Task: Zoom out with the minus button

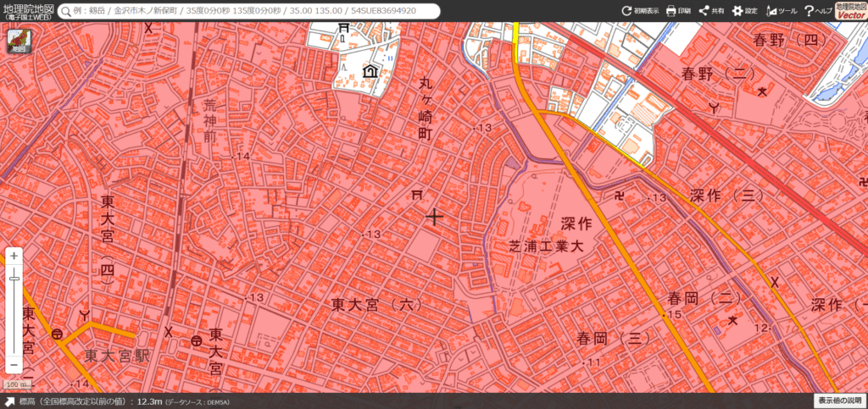Action: [x=14, y=364]
